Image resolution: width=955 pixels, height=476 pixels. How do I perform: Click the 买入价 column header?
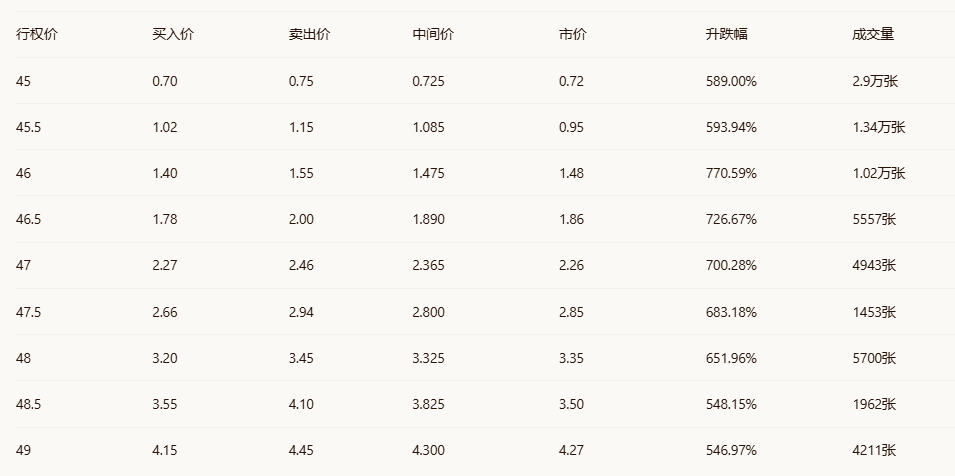(173, 34)
